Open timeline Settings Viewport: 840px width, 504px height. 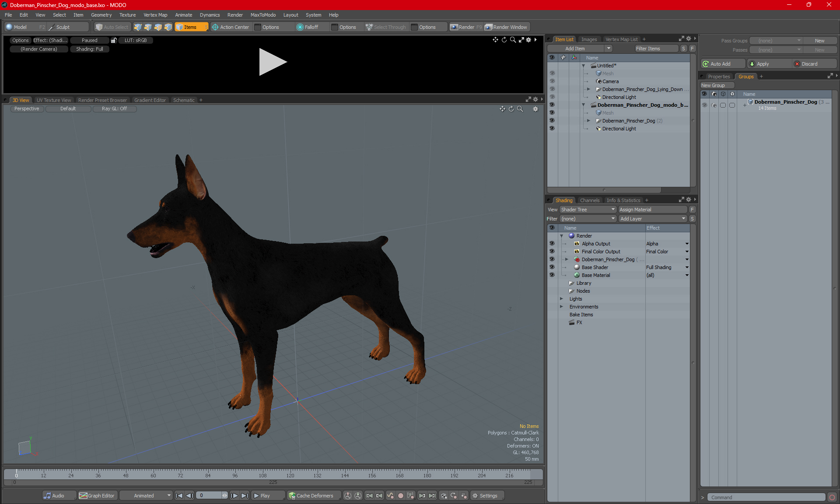pos(487,496)
